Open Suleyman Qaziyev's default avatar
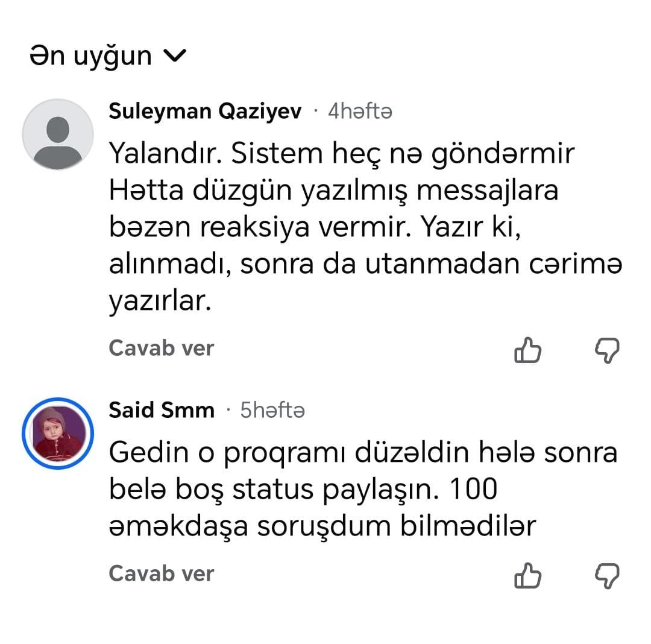This screenshot has height=644, width=651. 58,134
